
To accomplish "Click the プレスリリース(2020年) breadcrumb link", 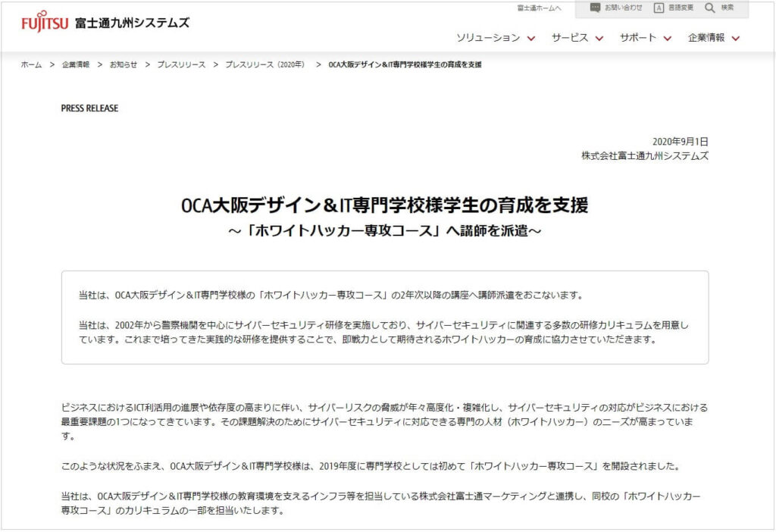I will [x=264, y=64].
